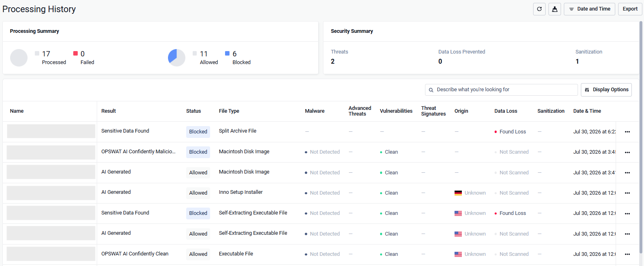Open Display Options settings
Screen dimensions: 644x266
(x=606, y=90)
